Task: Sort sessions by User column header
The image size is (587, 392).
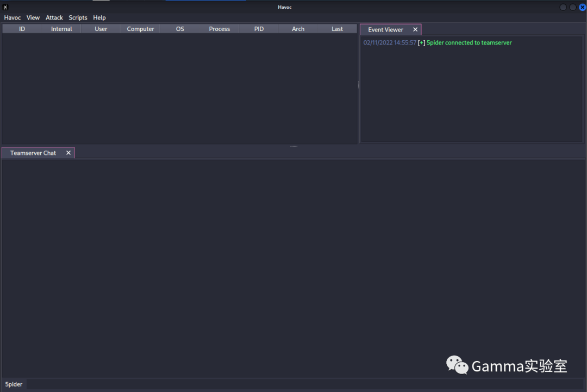Action: (101, 29)
